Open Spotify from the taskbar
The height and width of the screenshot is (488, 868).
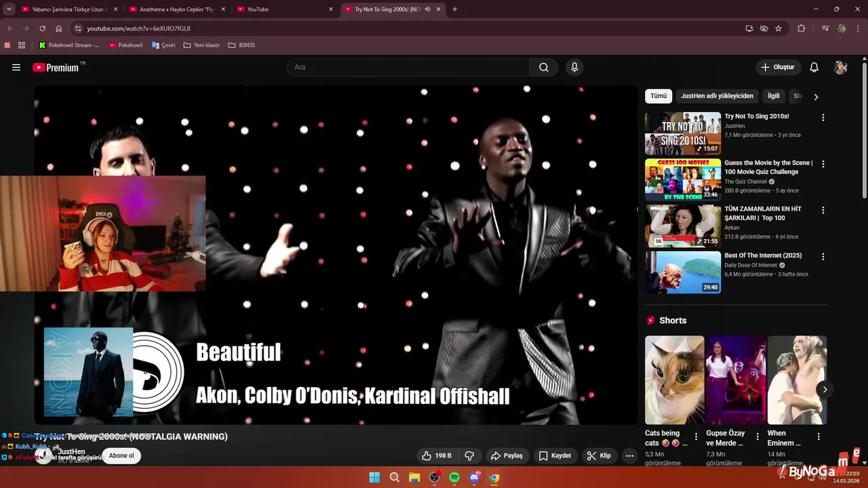454,477
